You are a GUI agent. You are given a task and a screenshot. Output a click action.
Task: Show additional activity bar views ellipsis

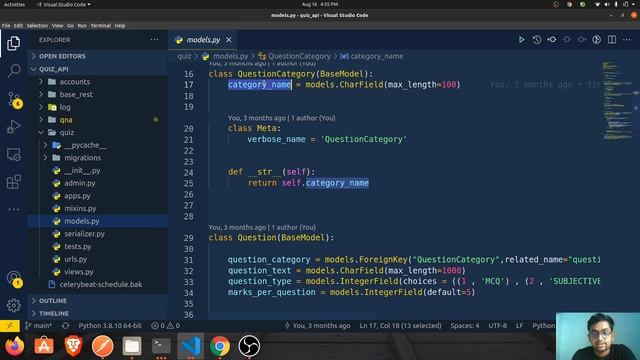click(13, 209)
